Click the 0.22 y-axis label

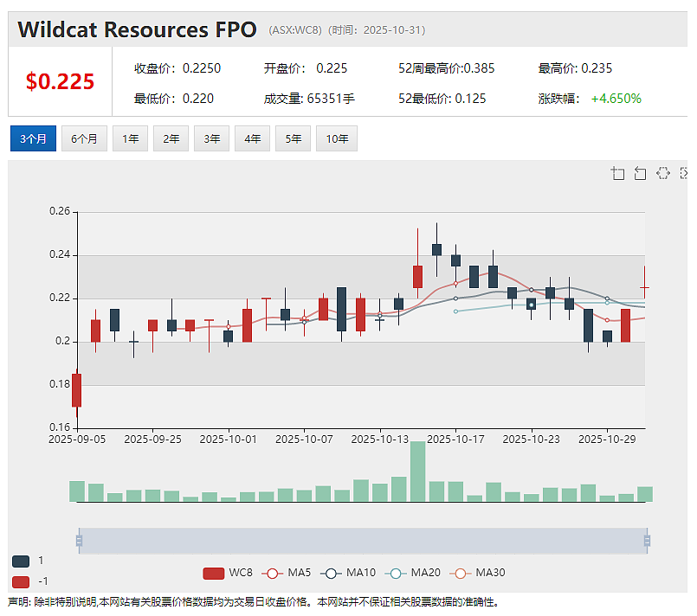(60, 298)
